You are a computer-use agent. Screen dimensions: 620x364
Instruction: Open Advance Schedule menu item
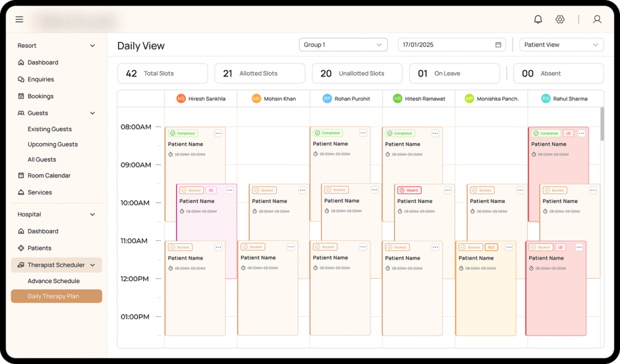click(53, 281)
